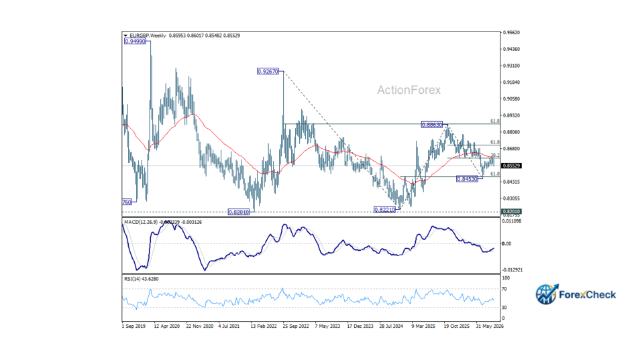Screen dimensions: 644x362
Task: Click the RSI axis value 30
Action: tap(504, 308)
